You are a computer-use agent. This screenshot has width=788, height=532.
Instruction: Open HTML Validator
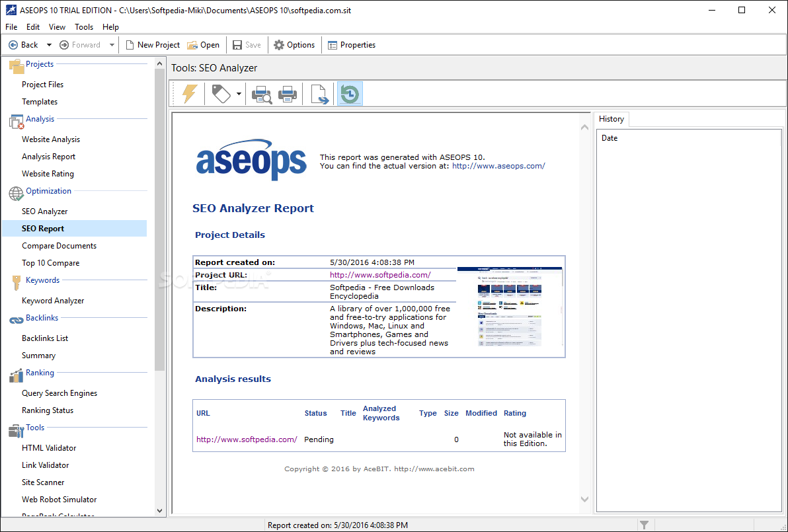[x=49, y=447]
